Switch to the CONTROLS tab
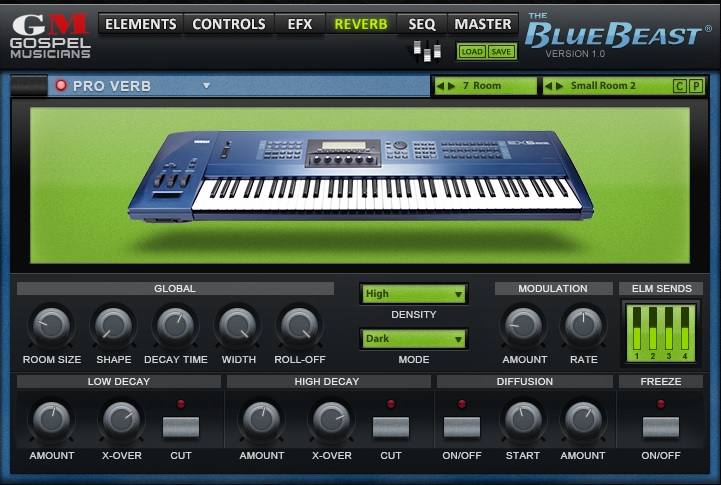Image resolution: width=721 pixels, height=485 pixels. pos(229,24)
